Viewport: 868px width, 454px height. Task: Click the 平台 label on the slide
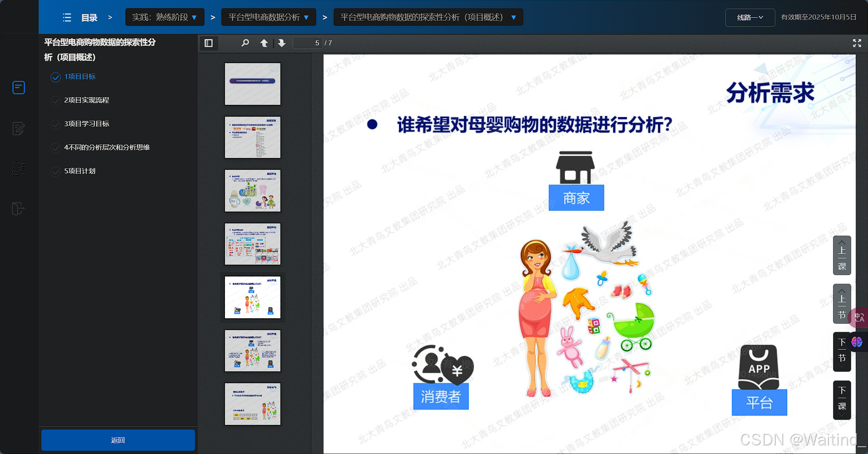(759, 402)
